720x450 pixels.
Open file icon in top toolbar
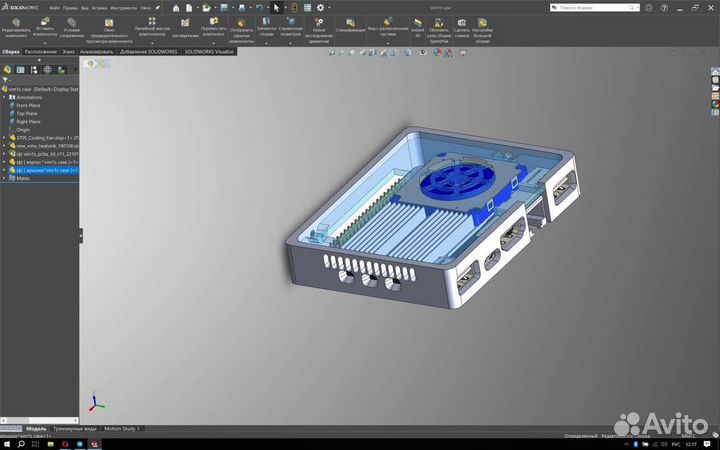pyautogui.click(x=207, y=8)
